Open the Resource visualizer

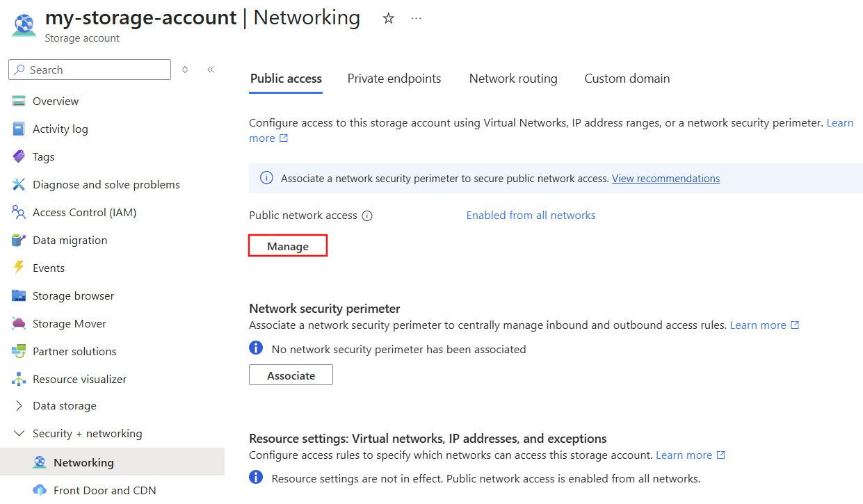click(78, 379)
